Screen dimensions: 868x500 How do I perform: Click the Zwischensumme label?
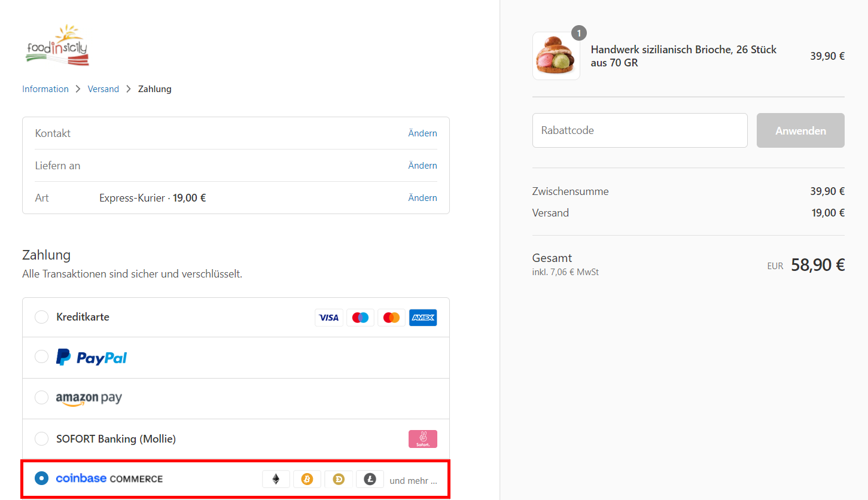click(x=571, y=191)
